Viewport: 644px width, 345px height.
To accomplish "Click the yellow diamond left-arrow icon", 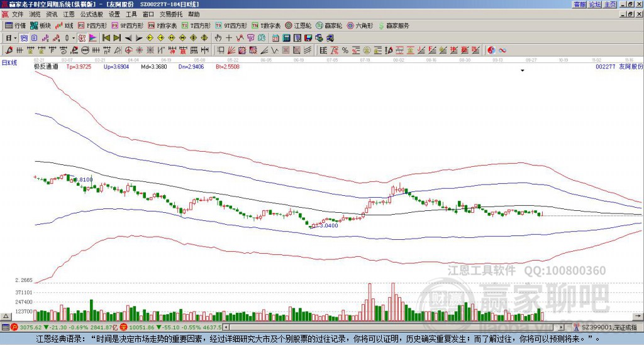I will [150, 38].
